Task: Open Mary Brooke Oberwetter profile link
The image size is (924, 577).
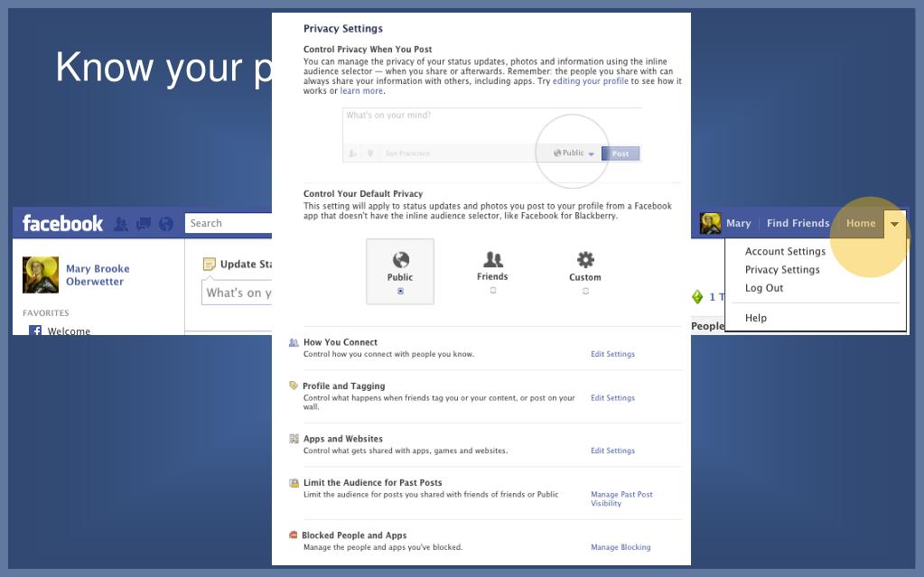Action: 98,275
